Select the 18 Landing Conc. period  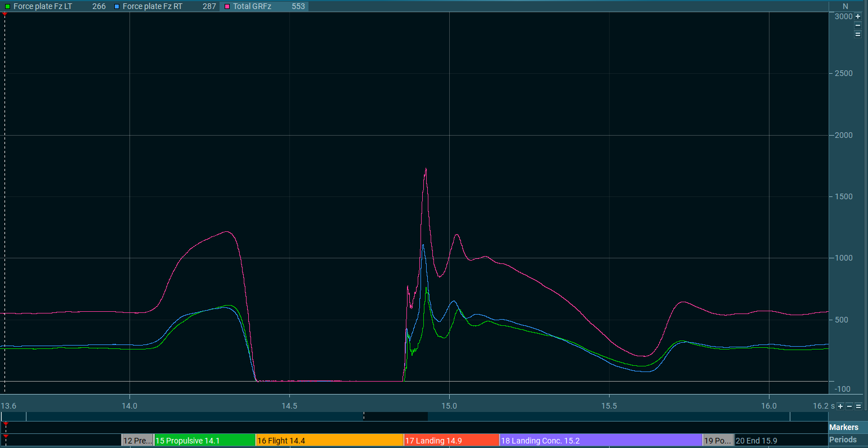pos(601,440)
